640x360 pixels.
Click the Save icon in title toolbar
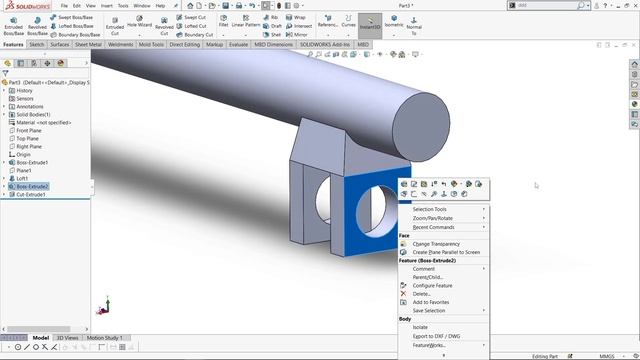225,6
